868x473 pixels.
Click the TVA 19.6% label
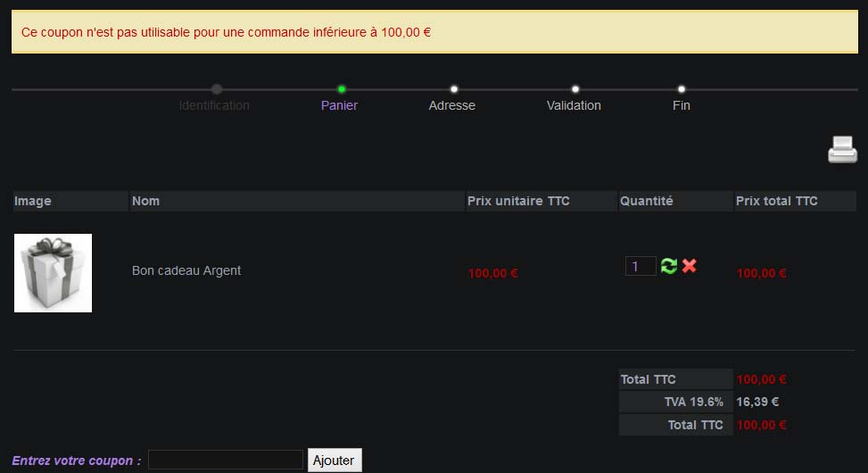[x=694, y=402]
